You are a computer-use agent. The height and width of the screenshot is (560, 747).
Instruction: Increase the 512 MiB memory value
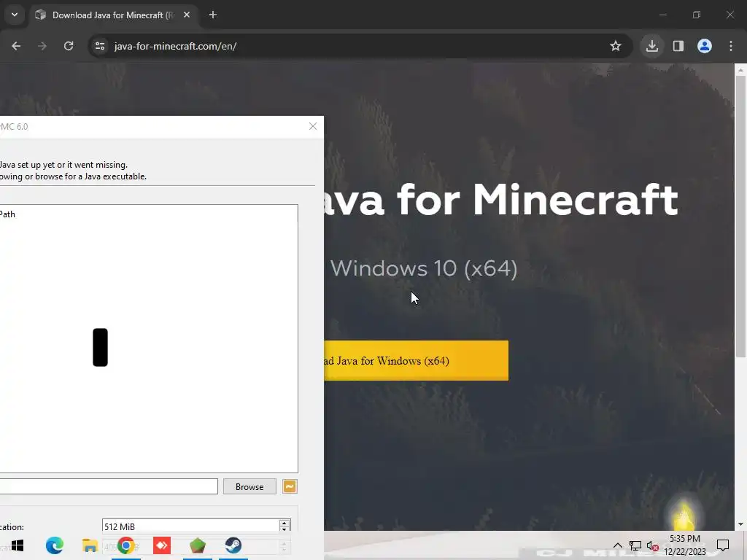285,523
